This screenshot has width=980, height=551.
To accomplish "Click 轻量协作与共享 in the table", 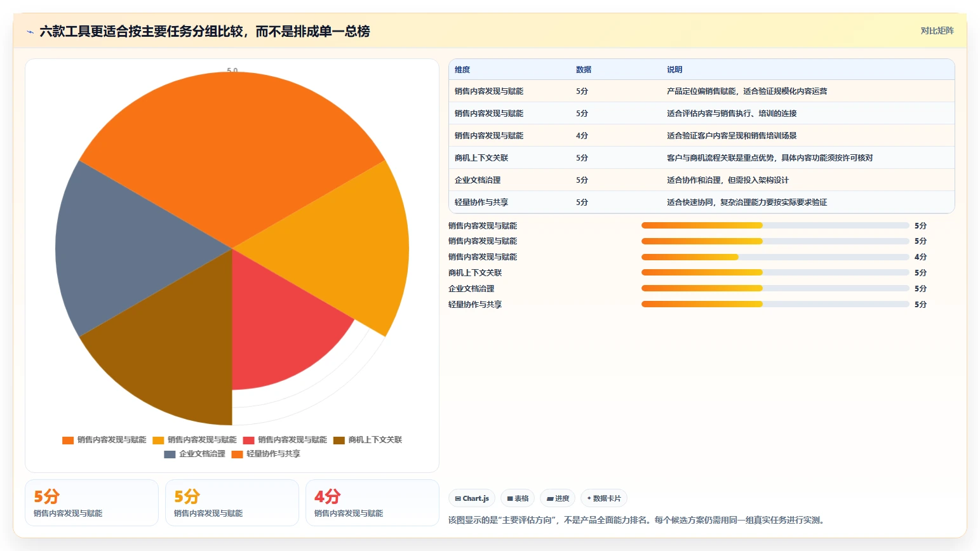I will tap(481, 202).
